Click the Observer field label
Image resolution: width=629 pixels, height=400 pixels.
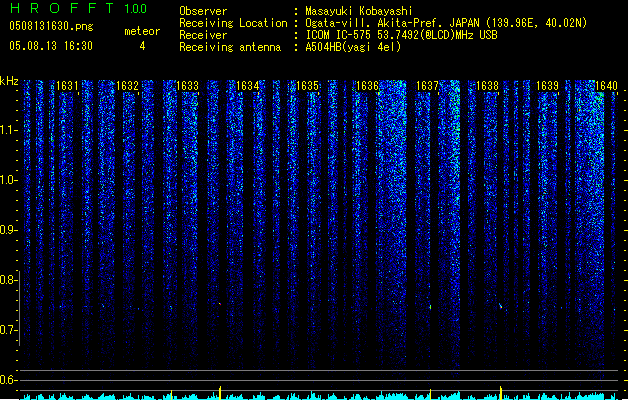click(203, 11)
